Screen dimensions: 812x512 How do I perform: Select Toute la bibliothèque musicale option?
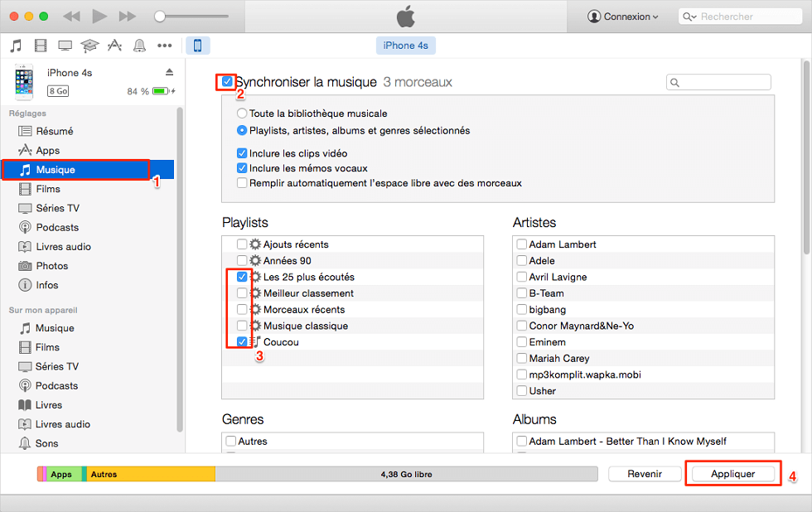tap(242, 114)
